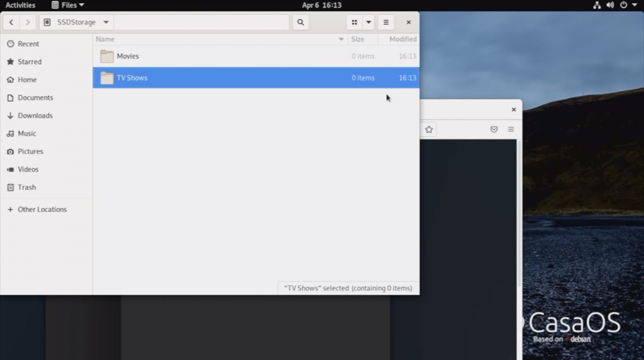Click the search magnifier icon in Files
Screen dimensions: 644x360
pos(301,23)
